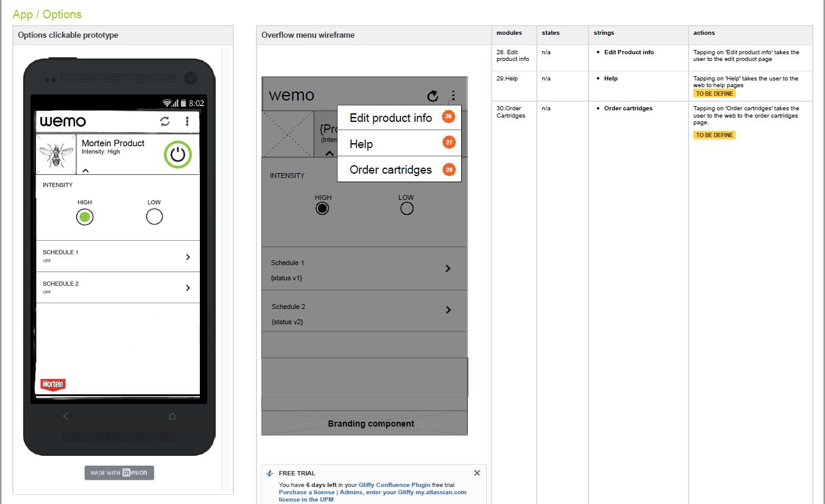
Task: Tap the Android back navigation arrow
Action: click(64, 416)
